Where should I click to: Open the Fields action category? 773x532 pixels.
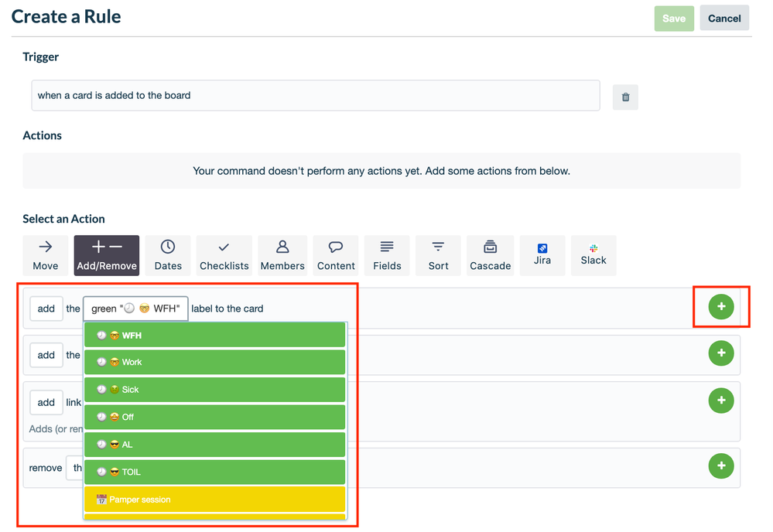[387, 255]
